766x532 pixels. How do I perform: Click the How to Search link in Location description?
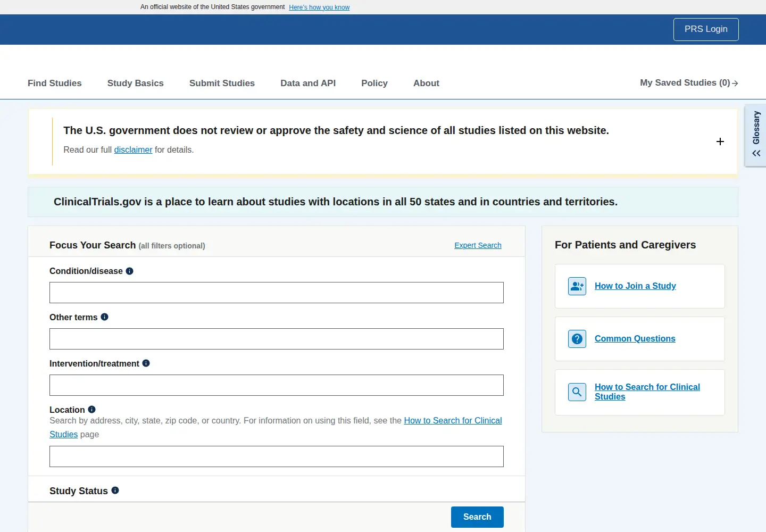pyautogui.click(x=453, y=420)
